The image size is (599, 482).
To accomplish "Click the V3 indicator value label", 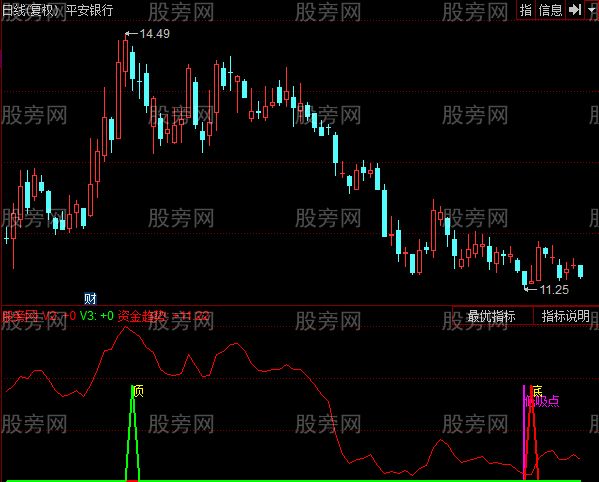I will pos(97,316).
